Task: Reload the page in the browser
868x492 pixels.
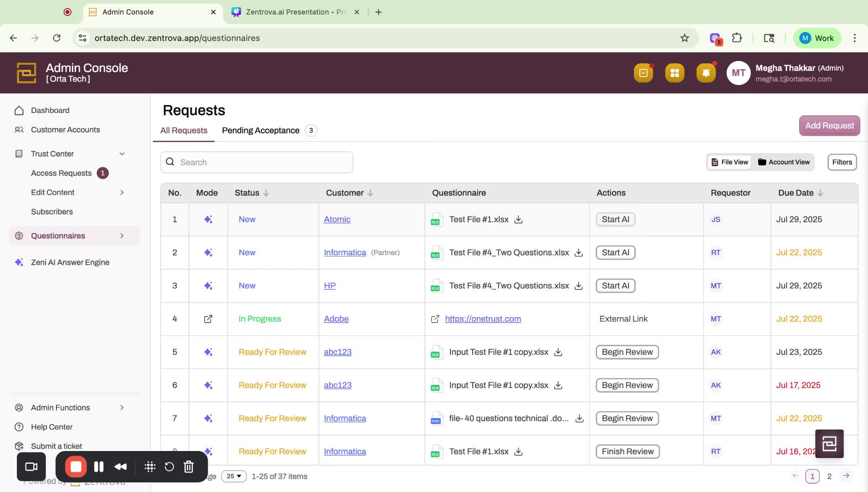Action: (x=56, y=38)
